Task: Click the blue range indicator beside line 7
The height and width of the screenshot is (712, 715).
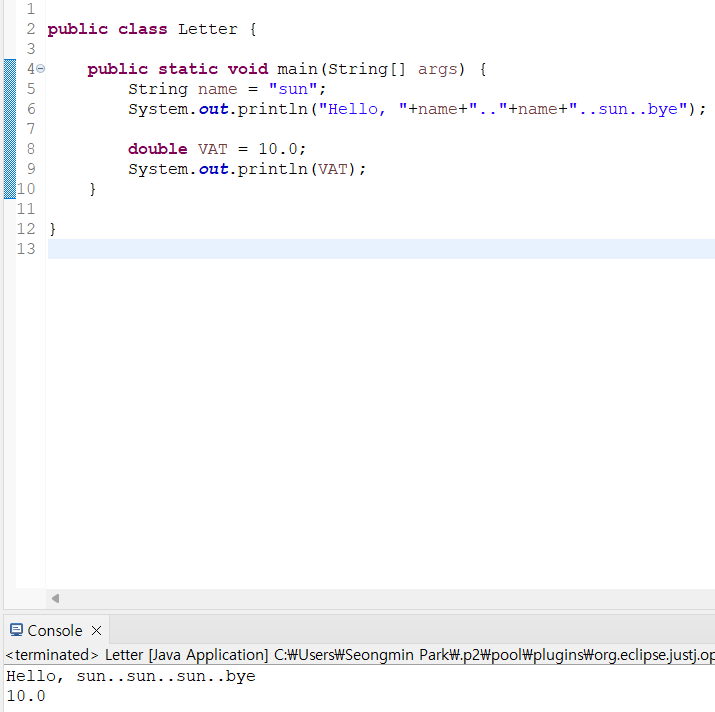Action: [x=10, y=129]
